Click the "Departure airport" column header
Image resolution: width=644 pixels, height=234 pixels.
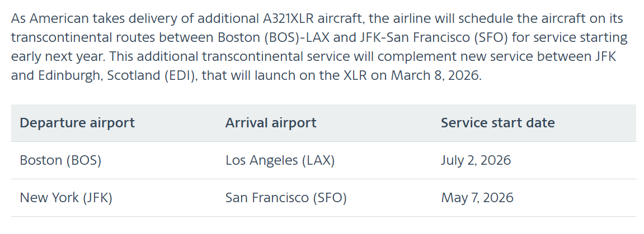(x=77, y=123)
